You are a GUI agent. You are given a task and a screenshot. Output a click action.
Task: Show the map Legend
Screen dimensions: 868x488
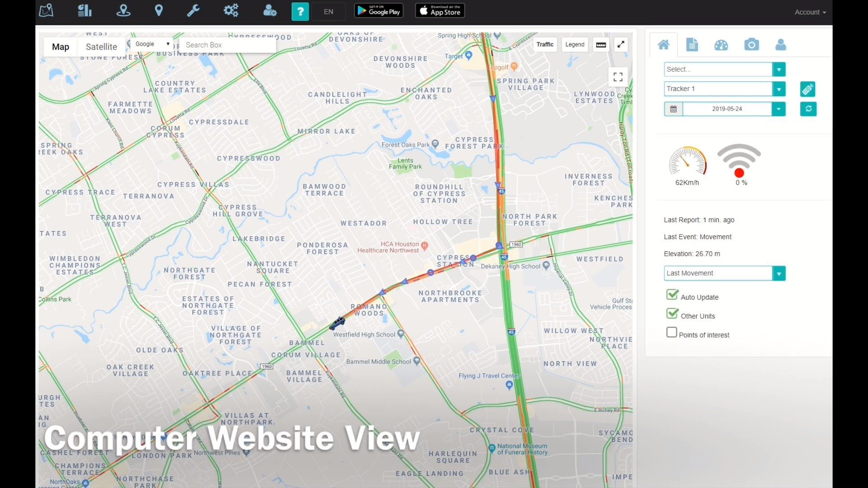coord(575,44)
